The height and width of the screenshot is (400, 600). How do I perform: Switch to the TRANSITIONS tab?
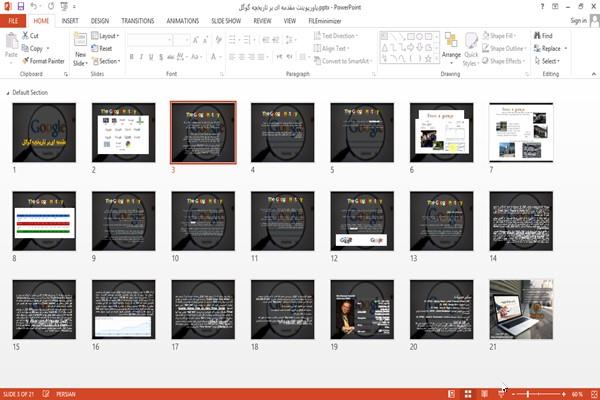pyautogui.click(x=138, y=21)
